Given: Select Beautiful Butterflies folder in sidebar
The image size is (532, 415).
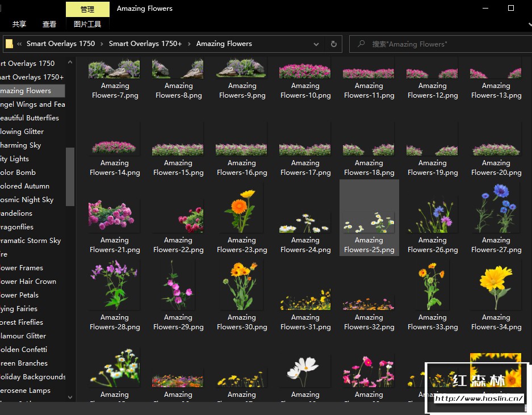Looking at the screenshot, I should pyautogui.click(x=30, y=118).
